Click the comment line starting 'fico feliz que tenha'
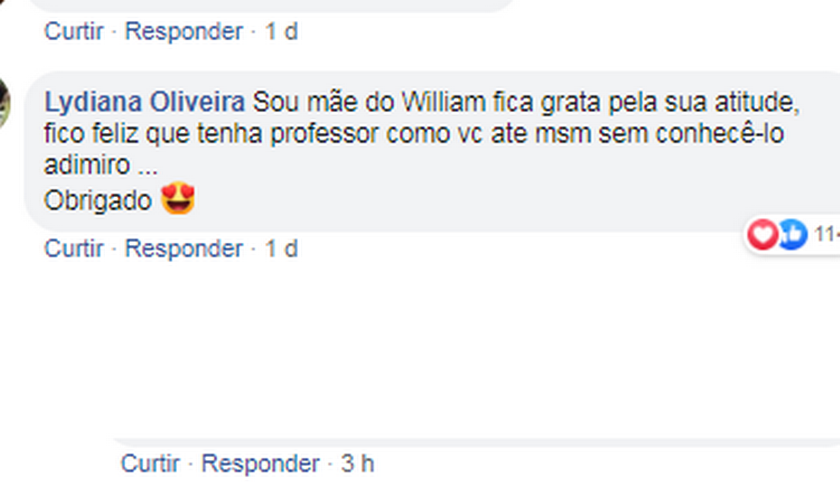Viewport: 840px width, 504px height. (x=414, y=135)
